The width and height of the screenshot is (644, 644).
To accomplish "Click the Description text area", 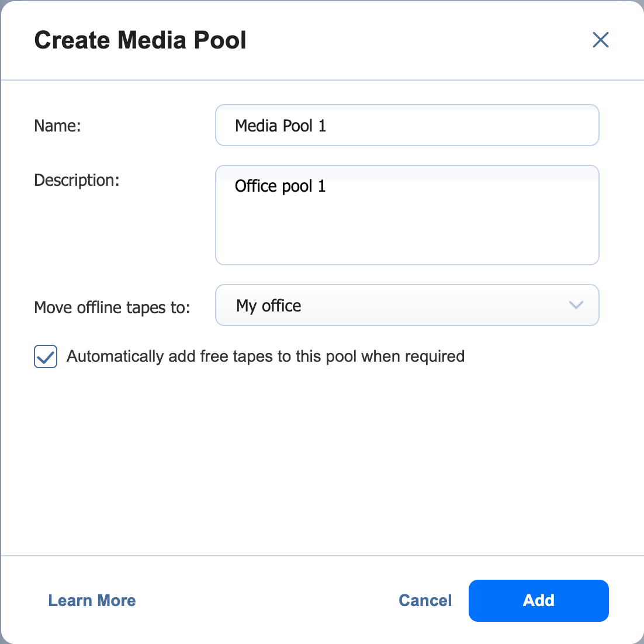I will 407,215.
